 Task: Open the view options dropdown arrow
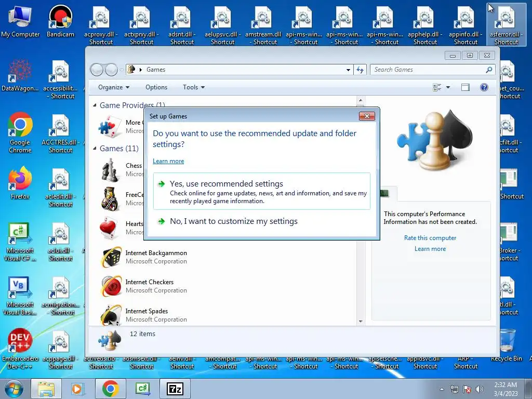click(x=448, y=87)
